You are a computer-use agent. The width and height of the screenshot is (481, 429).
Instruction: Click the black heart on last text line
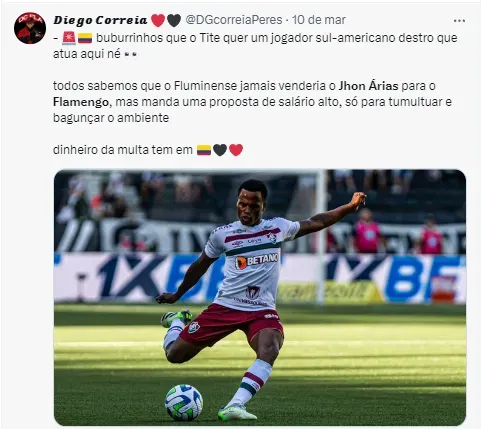[x=220, y=150]
